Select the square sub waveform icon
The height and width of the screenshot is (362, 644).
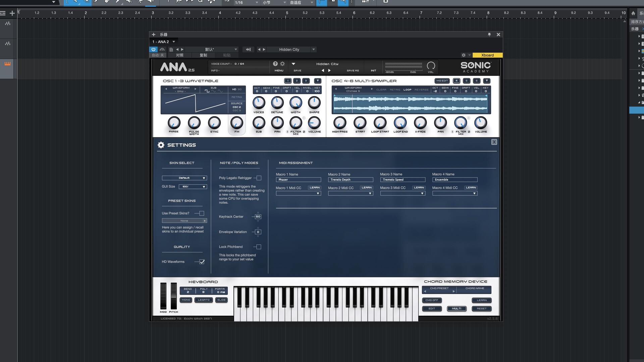(207, 91)
